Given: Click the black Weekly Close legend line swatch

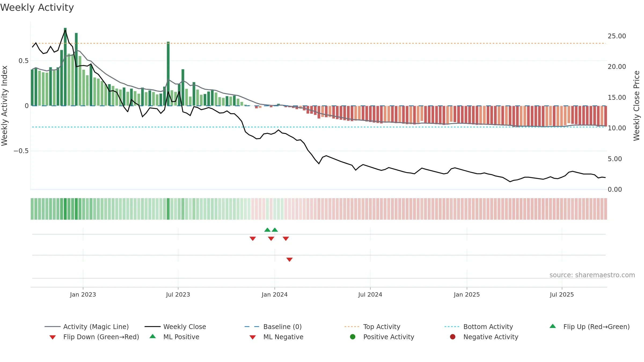Looking at the screenshot, I should tap(152, 327).
